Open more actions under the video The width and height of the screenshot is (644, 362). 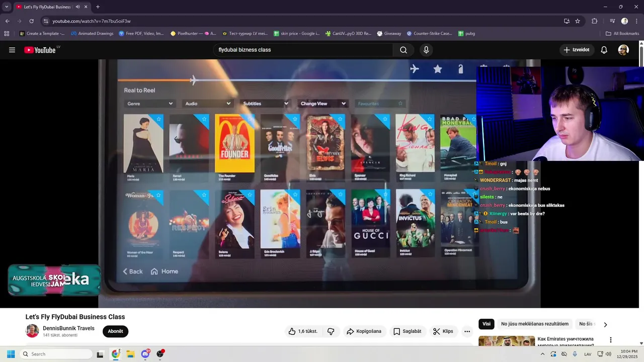click(467, 331)
